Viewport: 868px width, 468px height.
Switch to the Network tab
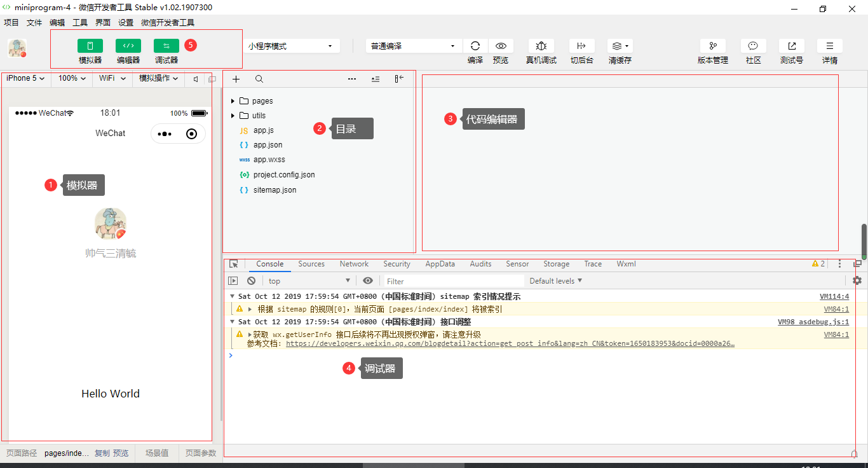[x=354, y=264]
